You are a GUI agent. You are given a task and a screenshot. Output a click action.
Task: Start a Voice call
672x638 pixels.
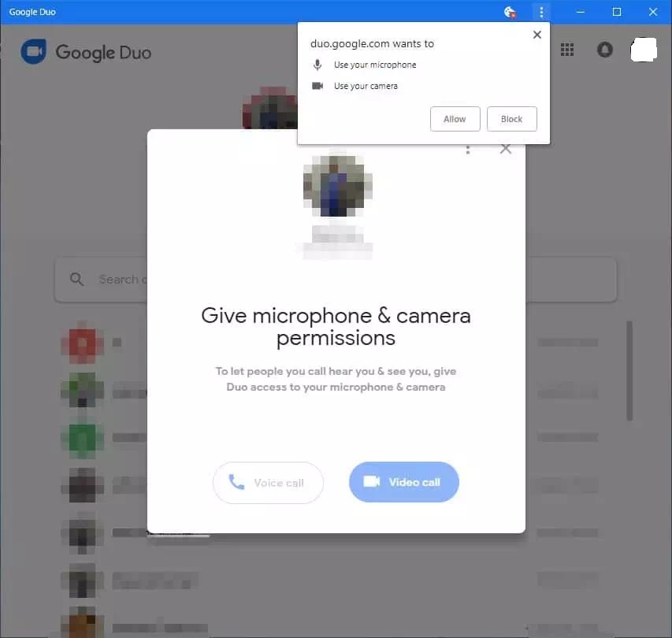coord(268,483)
